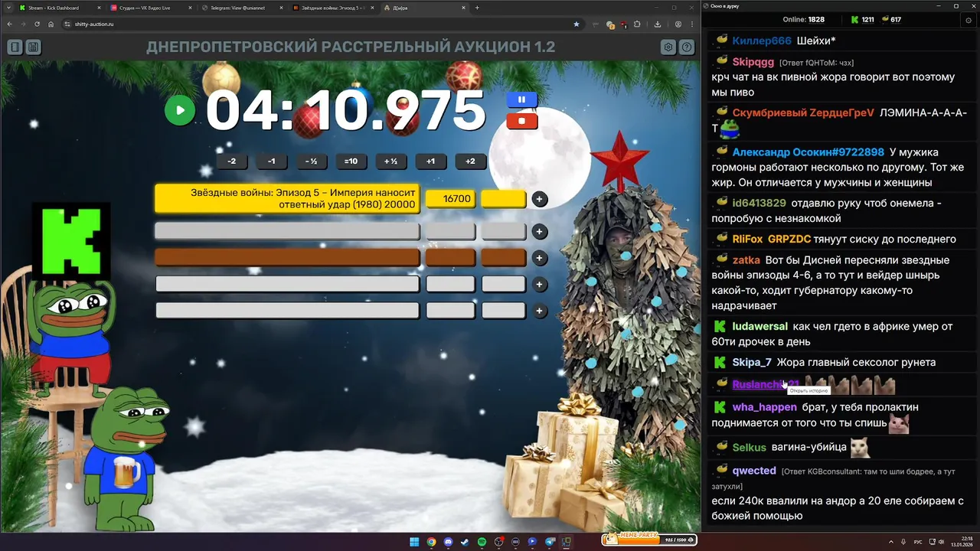Screen dimensions: 980x551
Task: Click username RliFox in chat
Action: coord(748,239)
